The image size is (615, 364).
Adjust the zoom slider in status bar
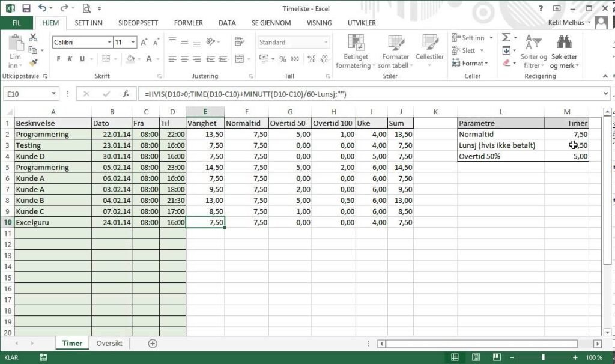[544, 357]
